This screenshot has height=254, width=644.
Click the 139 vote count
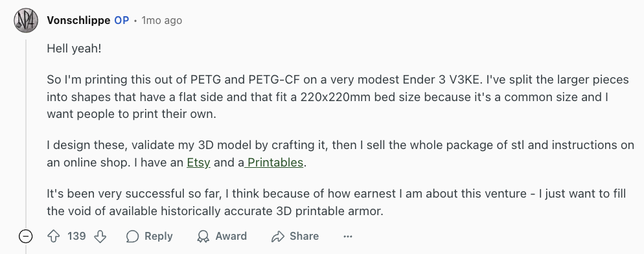pos(76,237)
